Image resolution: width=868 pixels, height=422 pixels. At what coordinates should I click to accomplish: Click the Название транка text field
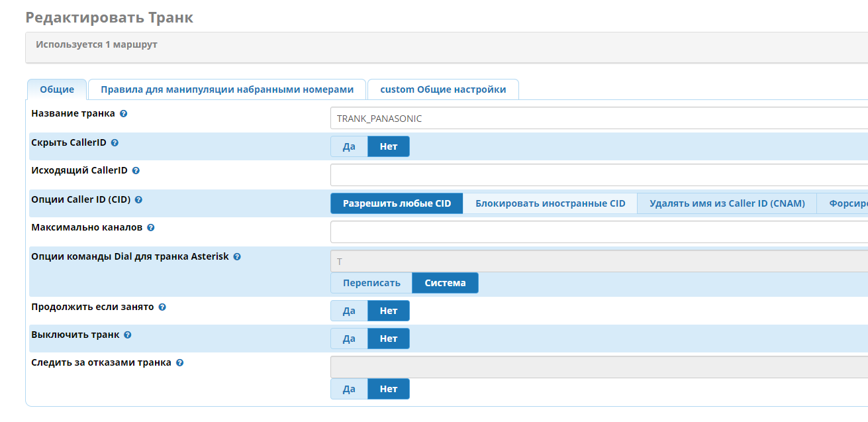pos(596,119)
